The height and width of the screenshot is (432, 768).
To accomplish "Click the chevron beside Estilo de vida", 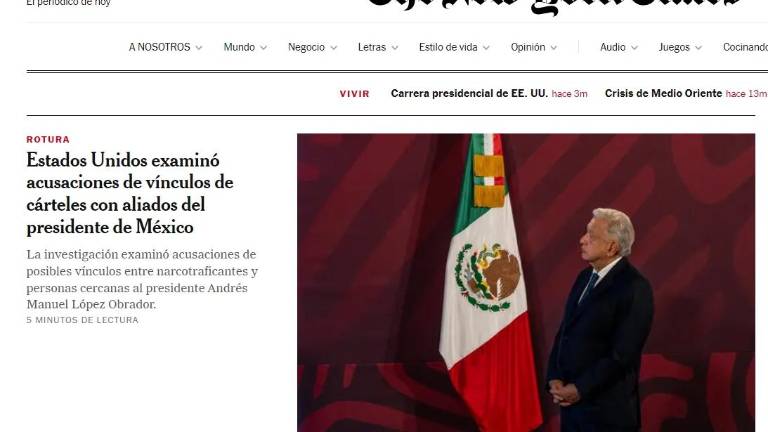I will click(486, 48).
